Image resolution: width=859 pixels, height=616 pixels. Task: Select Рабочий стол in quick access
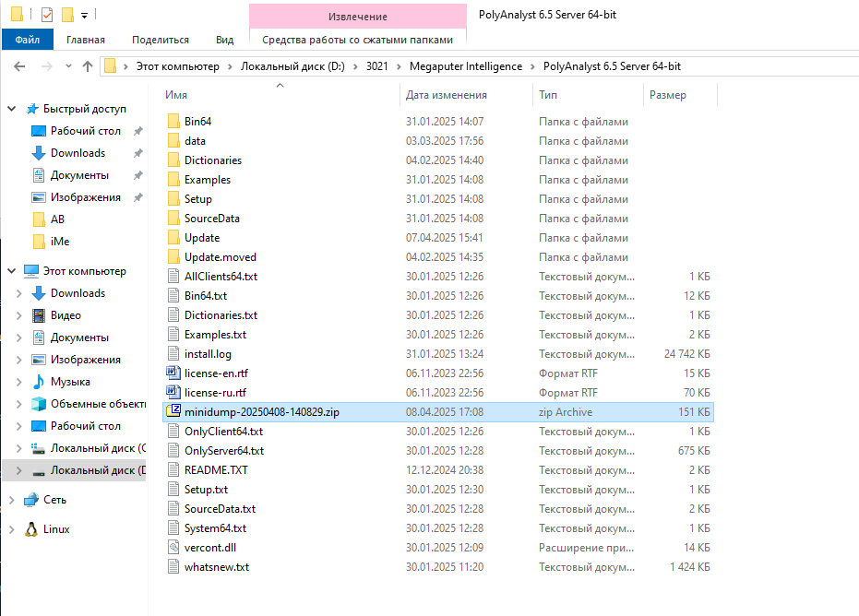pos(86,131)
